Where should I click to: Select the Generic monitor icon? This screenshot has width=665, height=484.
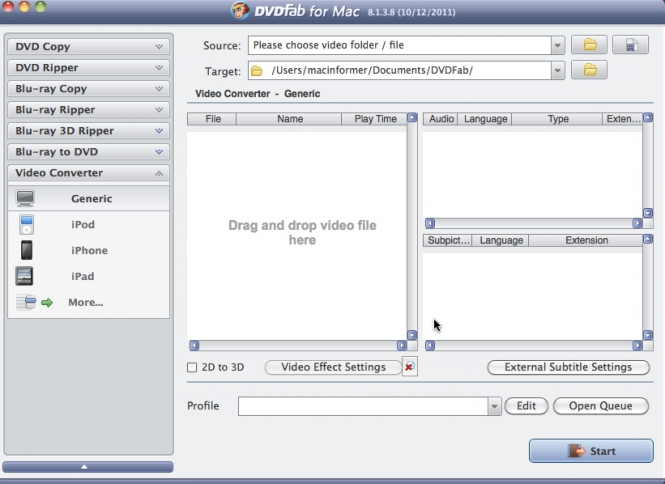(25, 198)
